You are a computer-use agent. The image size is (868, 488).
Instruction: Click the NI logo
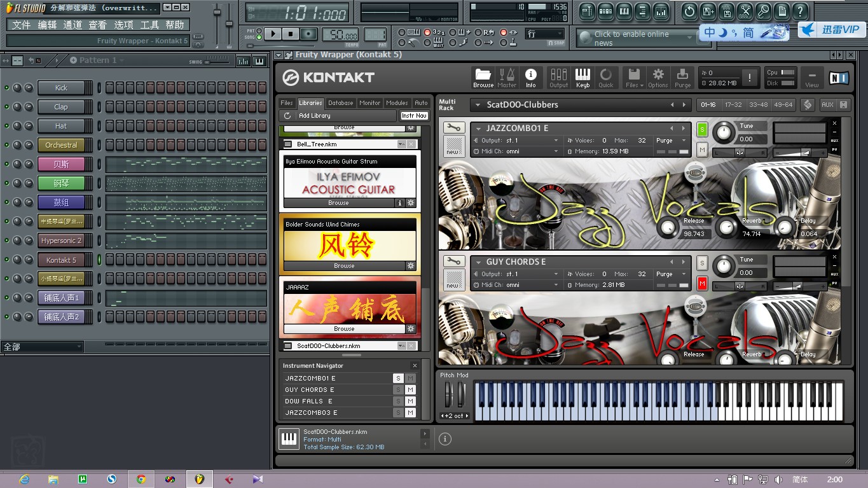click(838, 78)
